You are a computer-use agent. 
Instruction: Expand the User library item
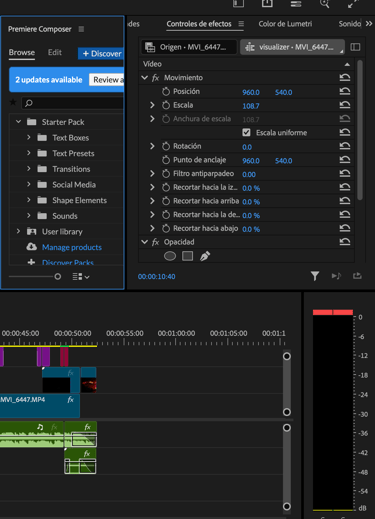[18, 231]
